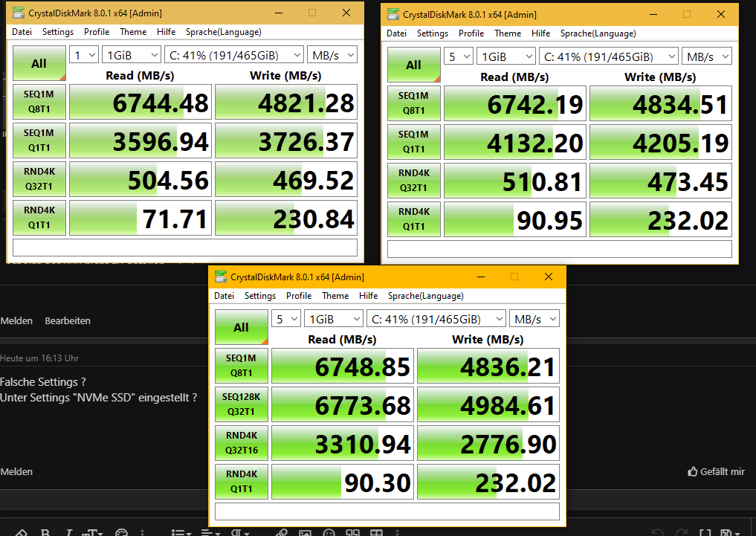Click the All button in the 4132.20 window
Screen dimensions: 756x536
(x=413, y=65)
